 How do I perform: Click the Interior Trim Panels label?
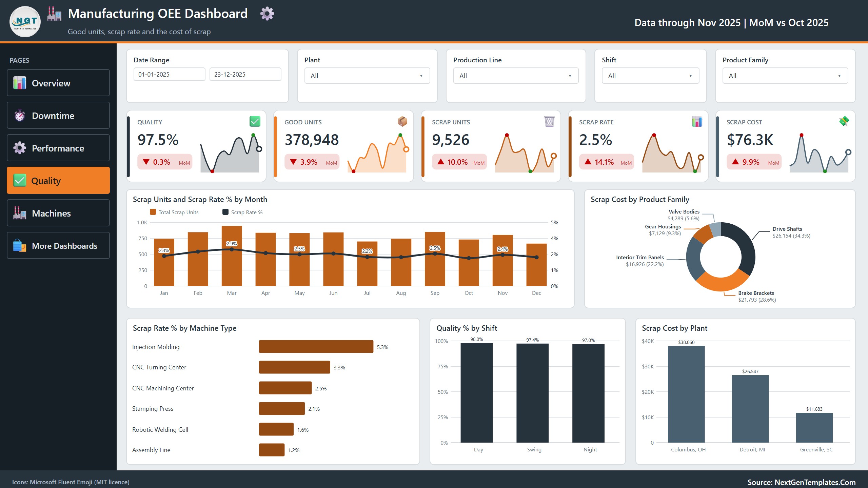coord(640,257)
